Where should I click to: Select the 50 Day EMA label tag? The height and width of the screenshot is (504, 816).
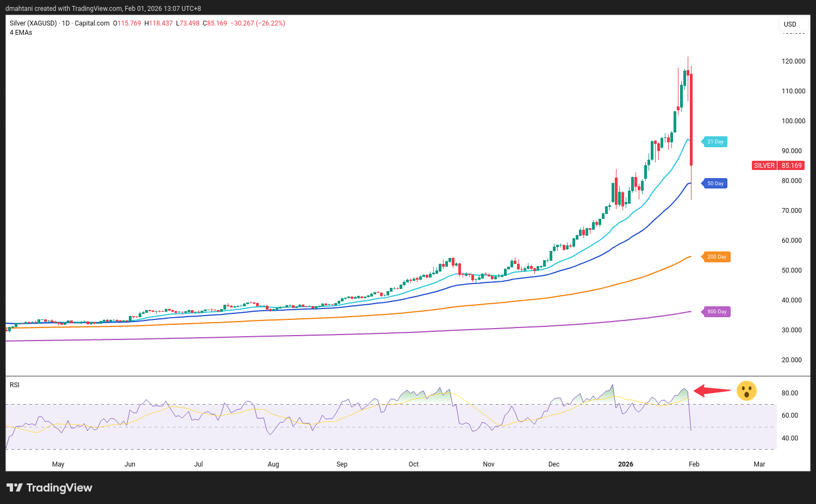coord(715,184)
